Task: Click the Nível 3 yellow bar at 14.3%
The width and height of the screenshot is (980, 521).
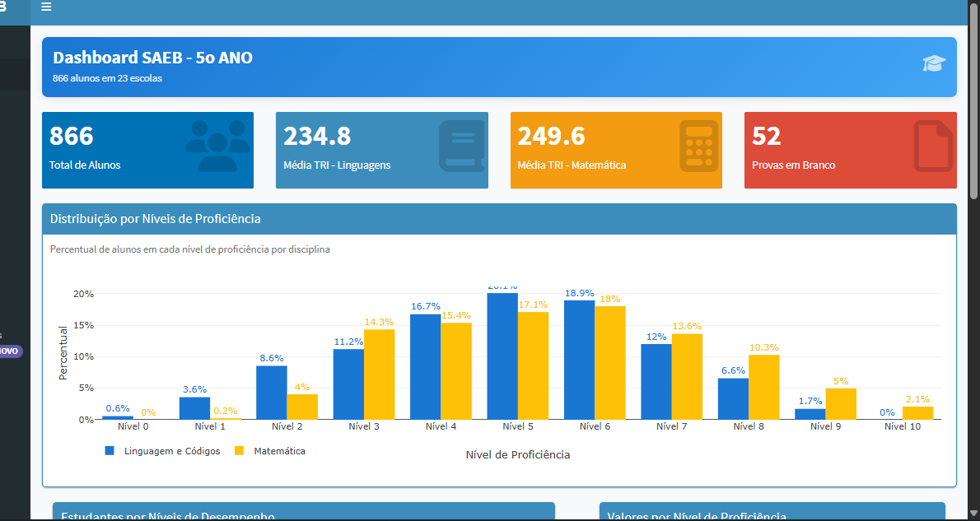Action: point(380,374)
